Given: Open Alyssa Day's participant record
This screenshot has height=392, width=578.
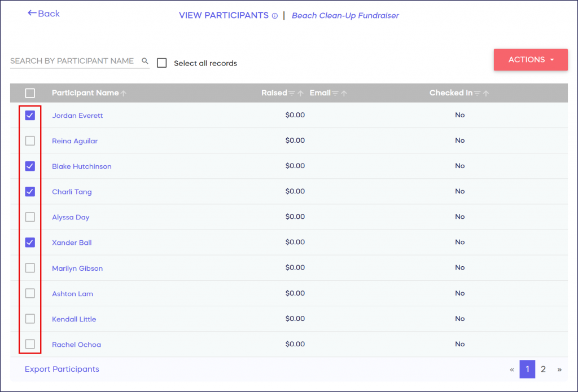Looking at the screenshot, I should click(x=71, y=217).
